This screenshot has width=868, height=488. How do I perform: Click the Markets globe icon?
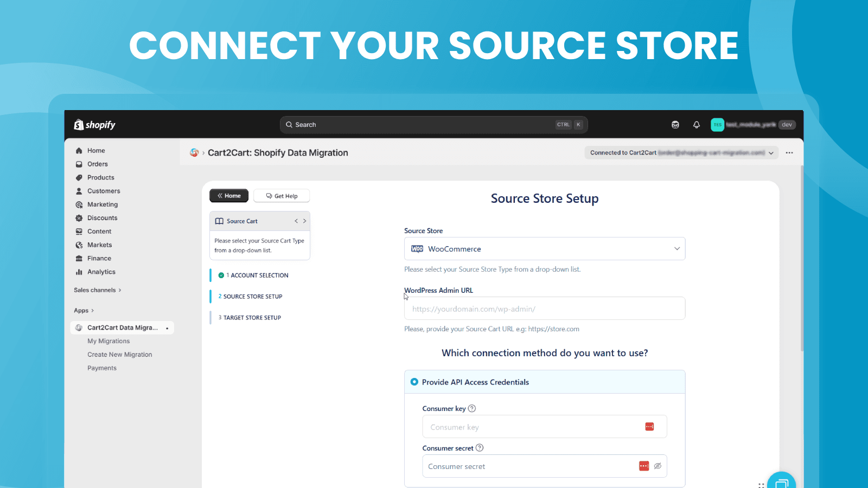[x=79, y=245]
